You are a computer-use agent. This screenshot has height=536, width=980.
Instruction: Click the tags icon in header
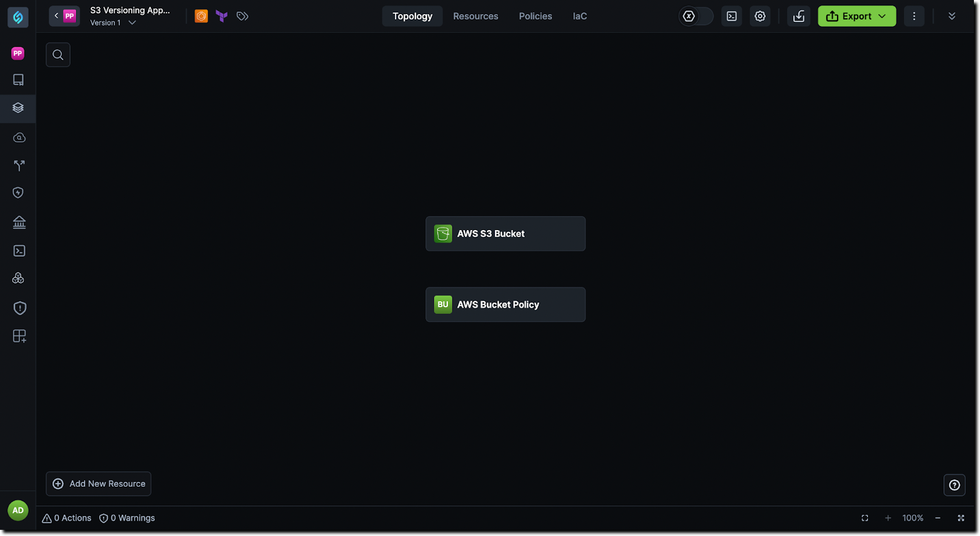point(242,16)
